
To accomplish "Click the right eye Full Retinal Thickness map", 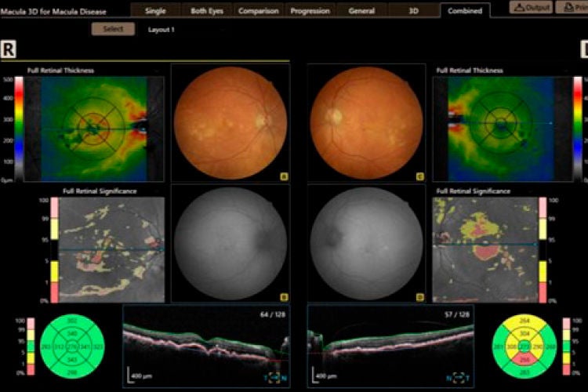I will click(x=94, y=129).
